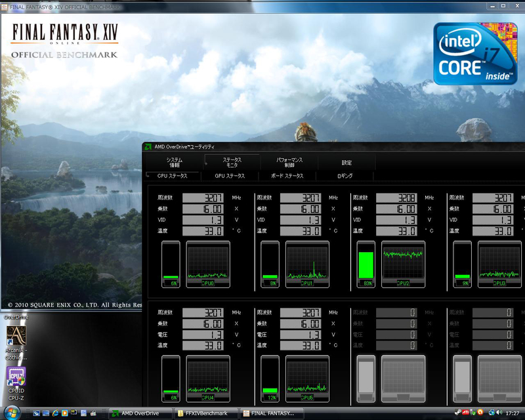Image resolution: width=525 pixels, height=420 pixels.
Task: Click the CPU0 VID value 1.3
Action: coord(203,220)
